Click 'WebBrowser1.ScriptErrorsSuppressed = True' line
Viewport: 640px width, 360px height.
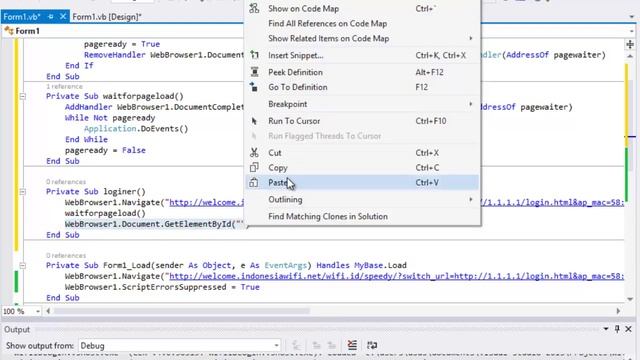[x=162, y=287]
